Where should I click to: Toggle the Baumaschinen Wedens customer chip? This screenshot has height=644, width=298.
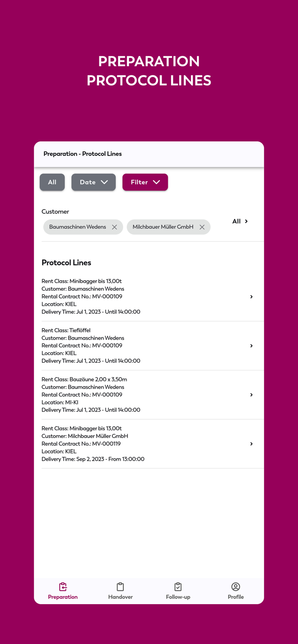pyautogui.click(x=77, y=227)
